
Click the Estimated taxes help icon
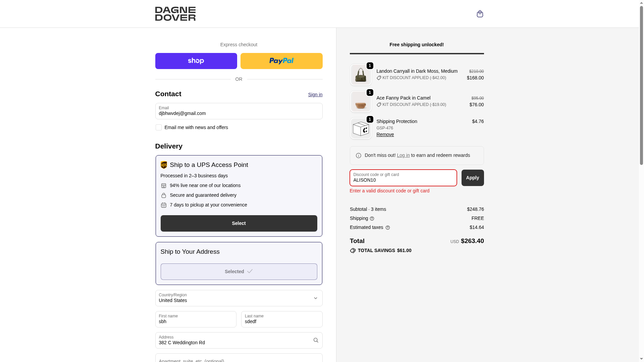click(x=388, y=228)
